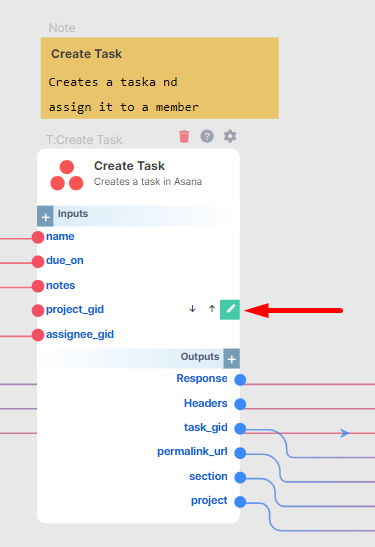Select the section output connector dot
Viewport: 375px width, 547px height.
[240, 477]
